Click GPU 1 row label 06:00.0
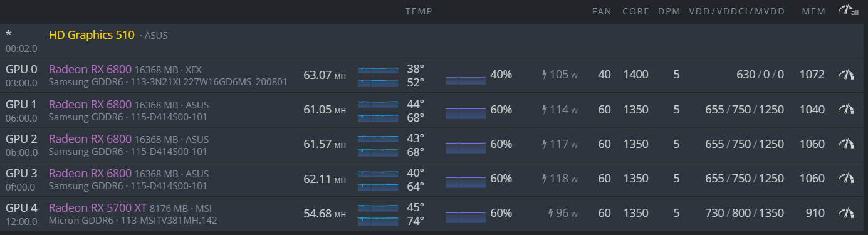 click(x=21, y=117)
